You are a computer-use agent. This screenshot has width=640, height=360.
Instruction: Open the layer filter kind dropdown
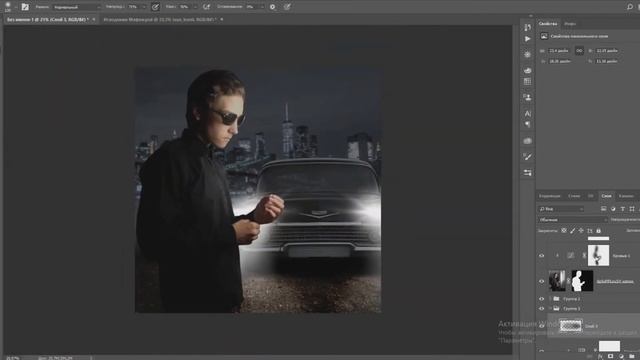(561, 209)
